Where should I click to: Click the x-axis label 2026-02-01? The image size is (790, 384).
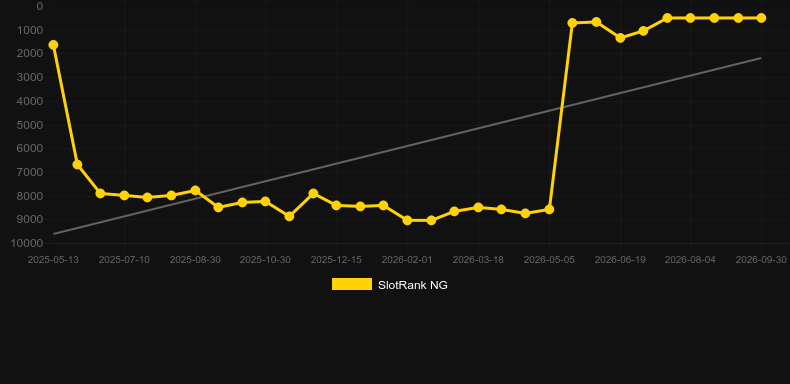pos(407,260)
